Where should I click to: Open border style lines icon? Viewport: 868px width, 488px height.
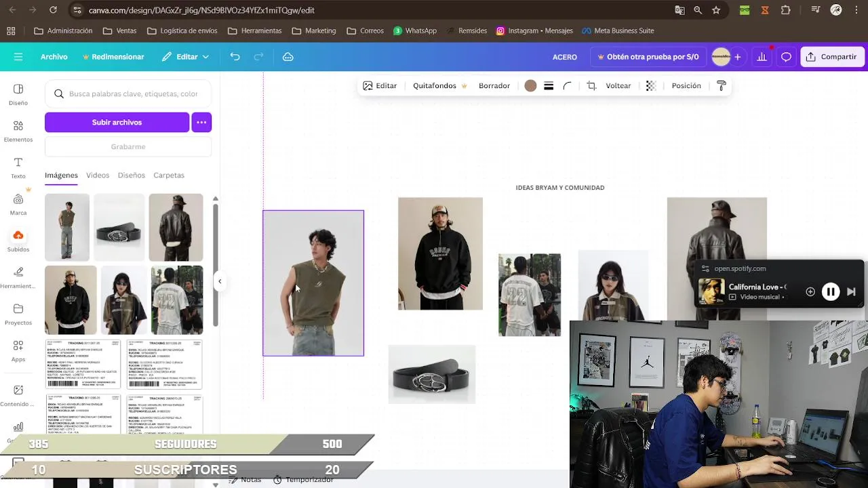pos(549,86)
